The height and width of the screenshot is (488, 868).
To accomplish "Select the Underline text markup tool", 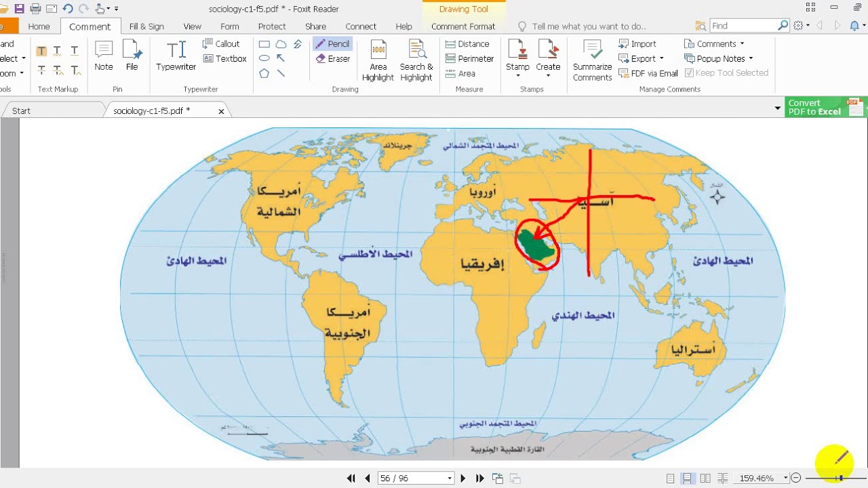I will (x=75, y=51).
